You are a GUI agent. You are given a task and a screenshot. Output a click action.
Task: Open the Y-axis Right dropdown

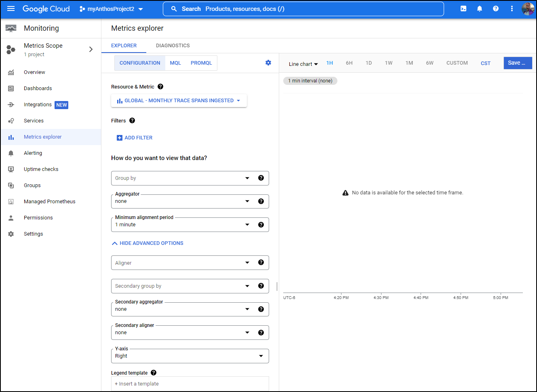(x=190, y=356)
